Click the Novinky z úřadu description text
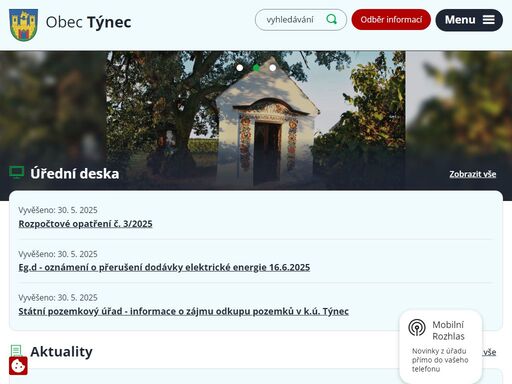Viewport: 512px width, 384px height. pos(440,360)
